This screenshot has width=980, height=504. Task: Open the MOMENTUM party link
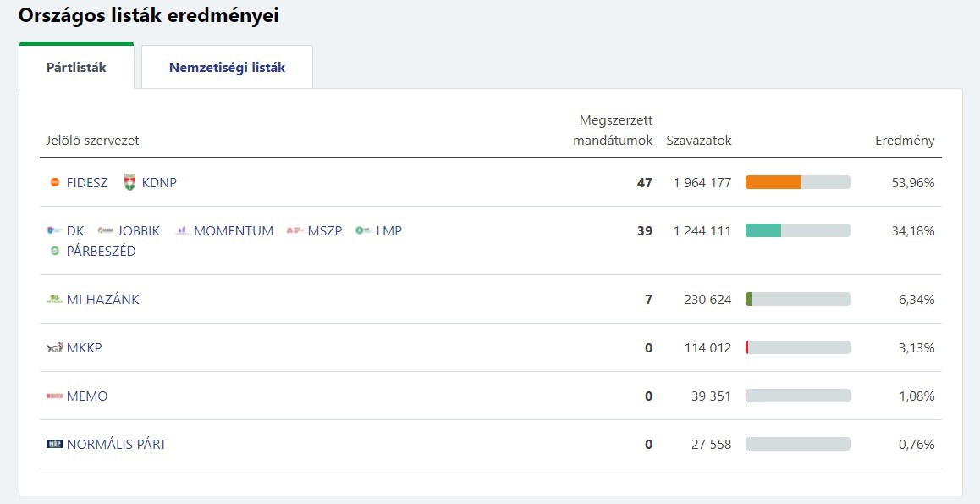(x=234, y=230)
